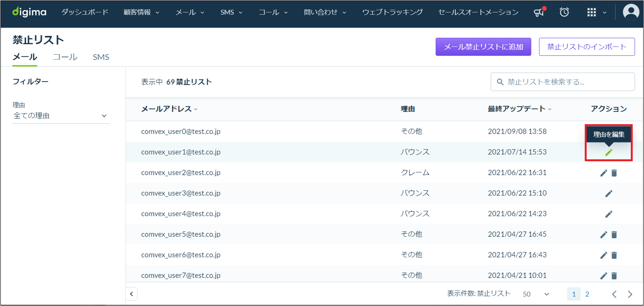Viewport: 644px width, 306px height.
Task: Delete the comvex_user5@test.co.jp entry
Action: click(x=614, y=234)
